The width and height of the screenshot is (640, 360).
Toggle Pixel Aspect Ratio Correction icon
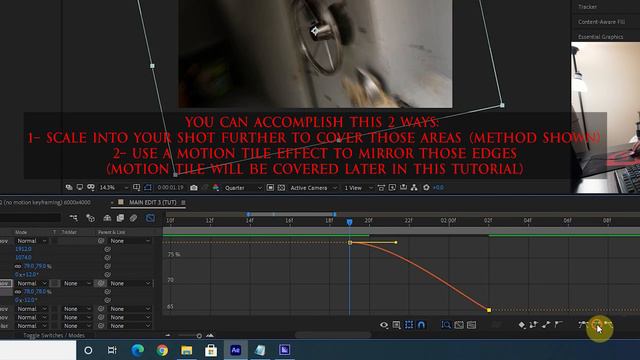[381, 188]
